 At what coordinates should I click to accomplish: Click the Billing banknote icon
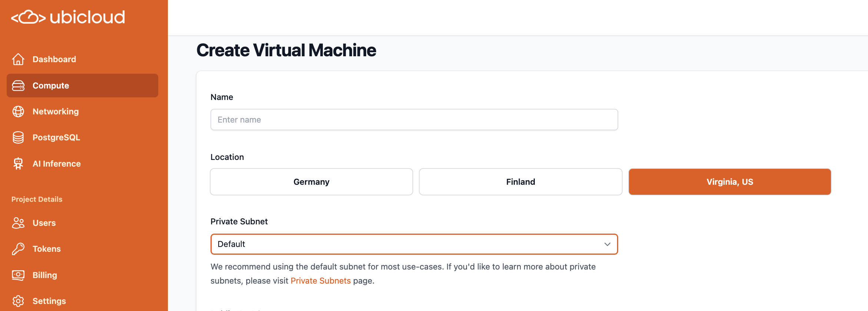point(18,275)
